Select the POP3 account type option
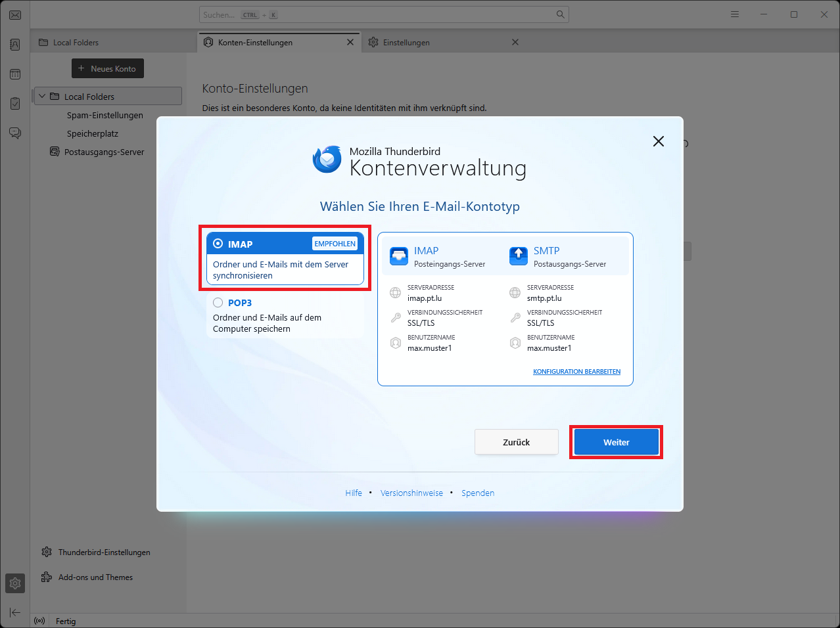This screenshot has height=628, width=840. click(x=218, y=303)
